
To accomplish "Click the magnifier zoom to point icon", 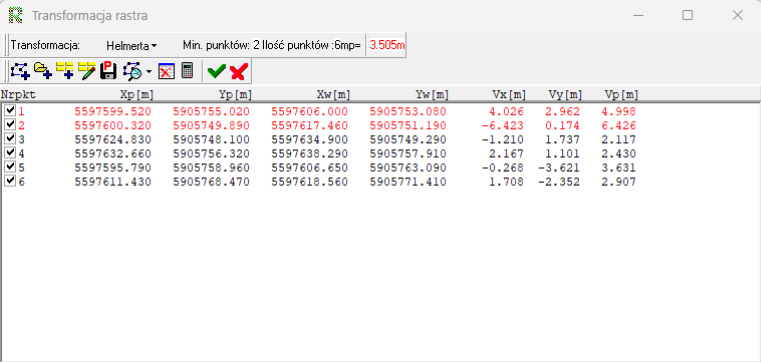I will (x=132, y=71).
